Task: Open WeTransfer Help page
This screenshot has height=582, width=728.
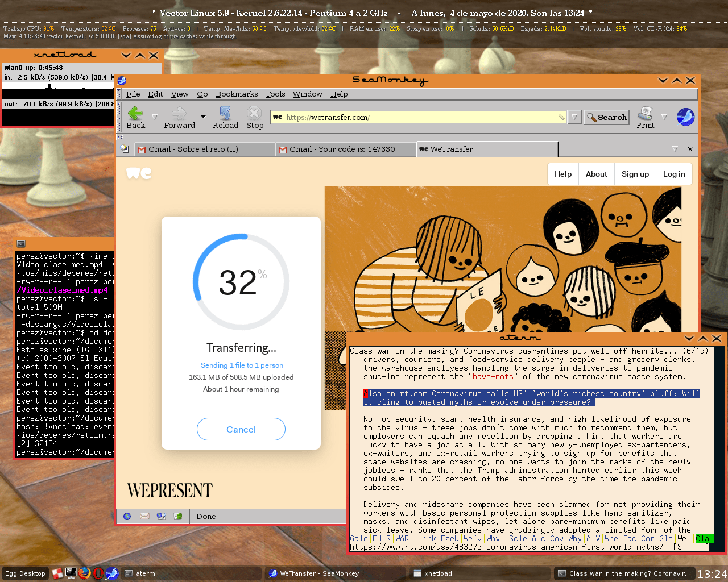Action: (x=563, y=174)
